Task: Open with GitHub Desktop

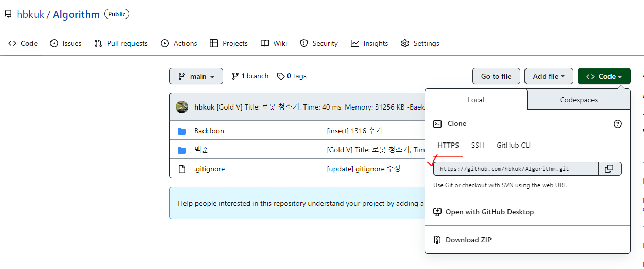Action: tap(483, 212)
